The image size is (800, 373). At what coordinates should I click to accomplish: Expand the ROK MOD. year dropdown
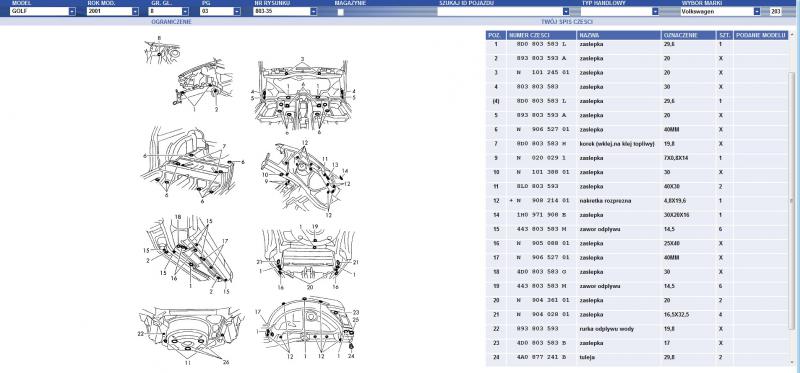coord(113,11)
